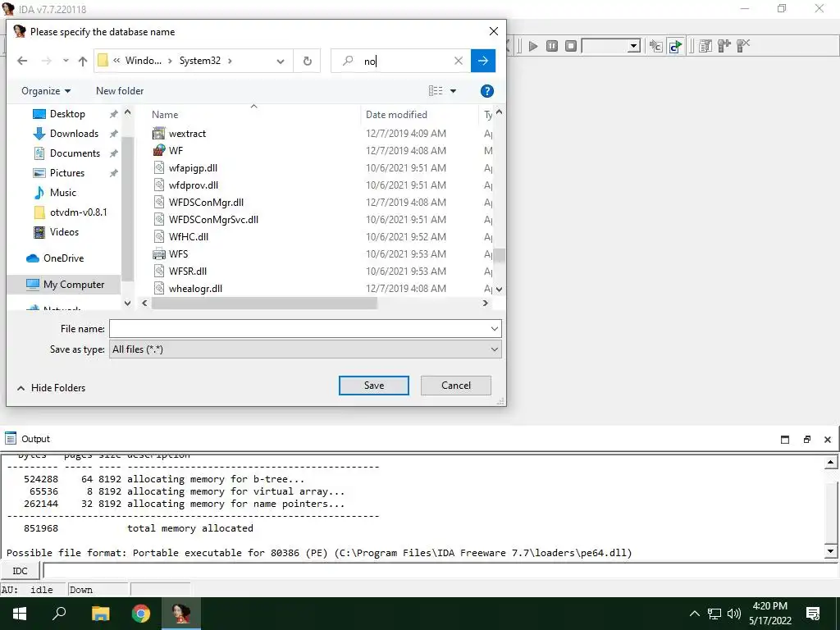Click the File name input field
The image size is (840, 630).
tap(299, 328)
